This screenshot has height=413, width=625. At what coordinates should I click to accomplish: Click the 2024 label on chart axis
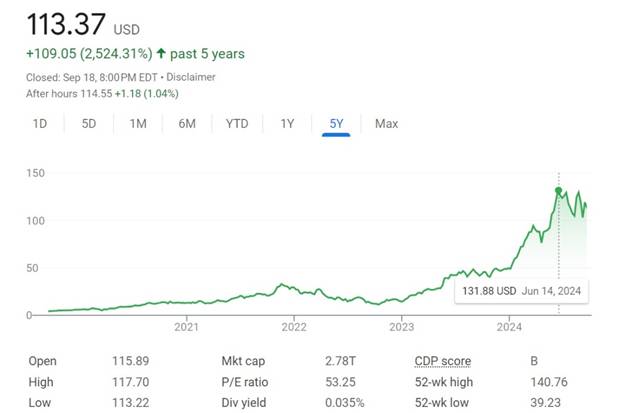tap(509, 326)
